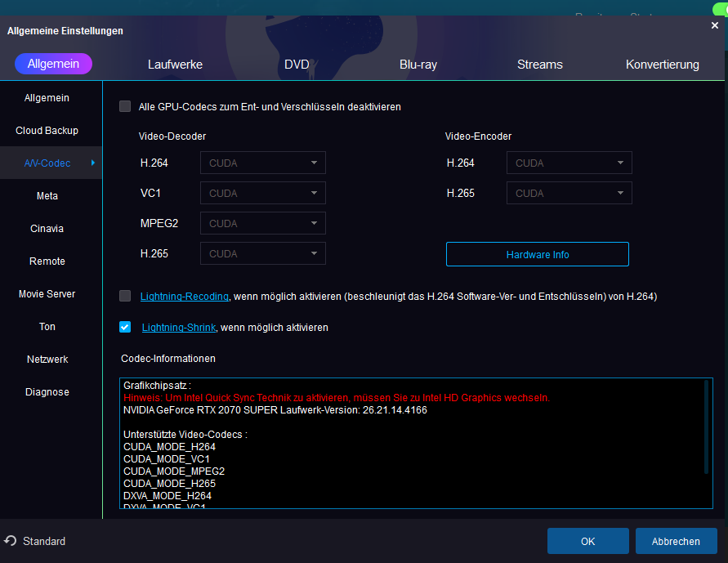Enable disabling all GPU codecs checkbox

pyautogui.click(x=125, y=106)
